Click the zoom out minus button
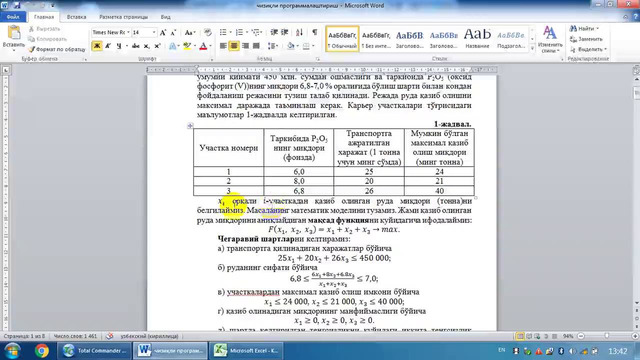 pos(581,336)
